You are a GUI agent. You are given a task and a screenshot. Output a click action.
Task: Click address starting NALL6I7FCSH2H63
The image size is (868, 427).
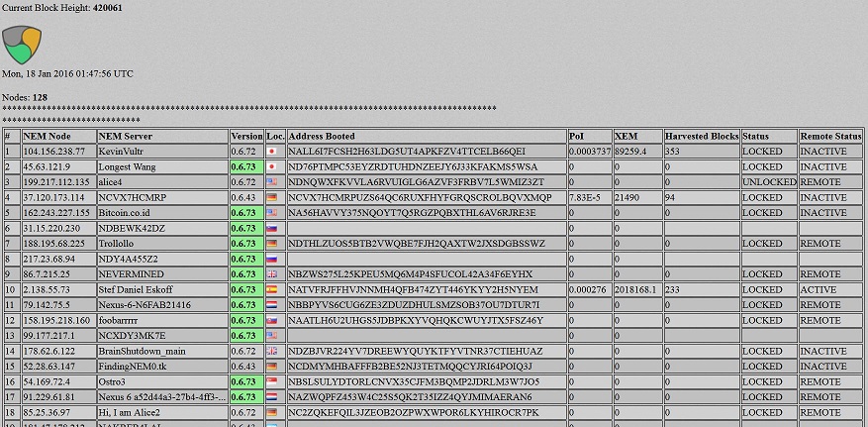click(x=407, y=152)
